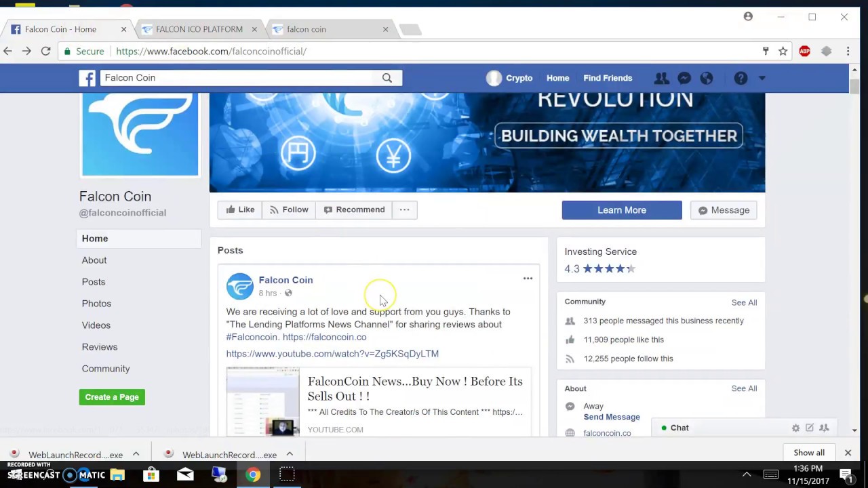Open Messenger icon in header

[x=684, y=78]
